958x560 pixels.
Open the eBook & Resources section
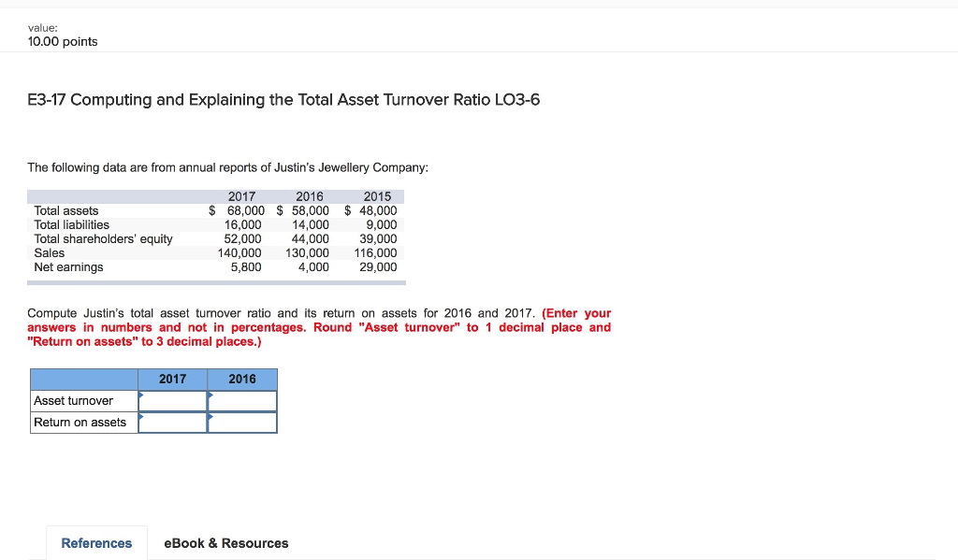[x=225, y=543]
